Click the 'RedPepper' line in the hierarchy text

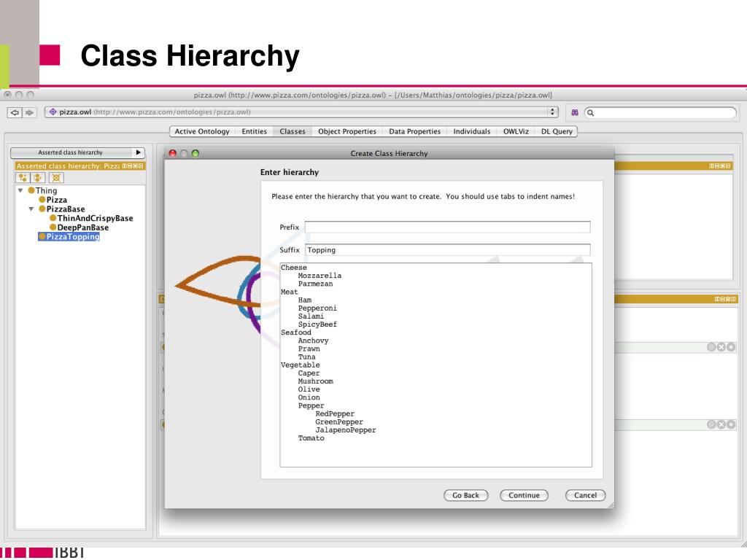pos(335,414)
